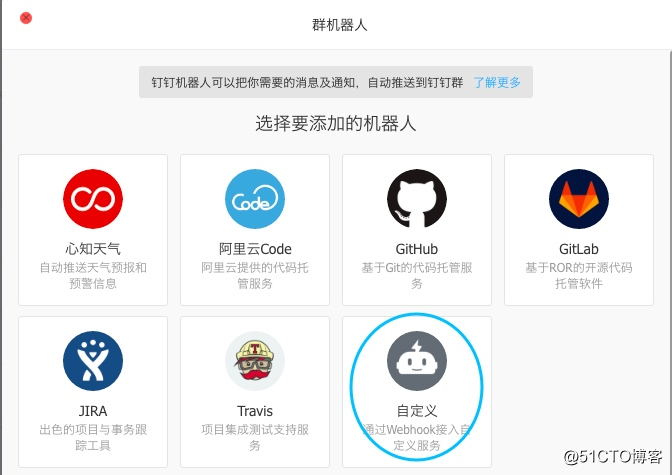Click description 阿里云提供的代码托管服务
The width and height of the screenshot is (672, 475).
click(255, 276)
